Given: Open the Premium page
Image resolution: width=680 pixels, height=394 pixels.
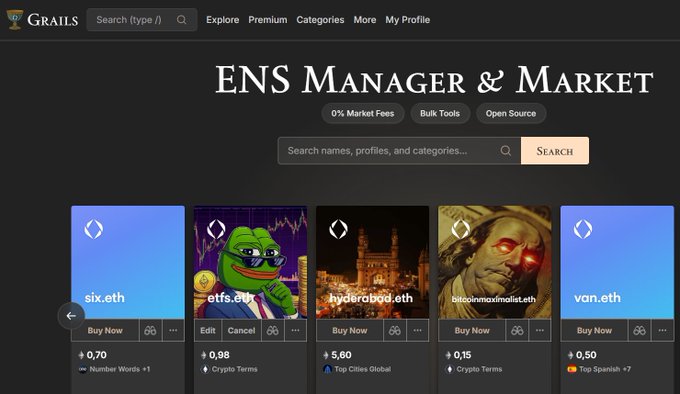Looking at the screenshot, I should [268, 20].
